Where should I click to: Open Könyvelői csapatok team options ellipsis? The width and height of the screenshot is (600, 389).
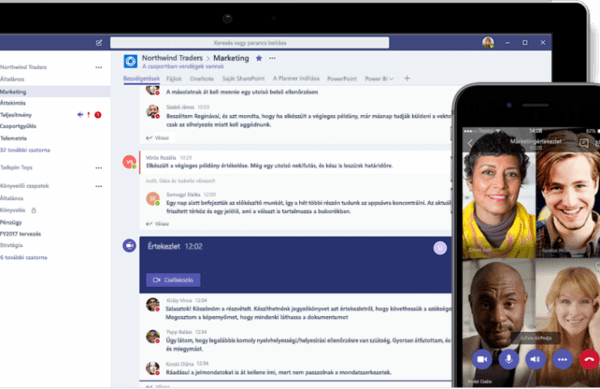(99, 186)
